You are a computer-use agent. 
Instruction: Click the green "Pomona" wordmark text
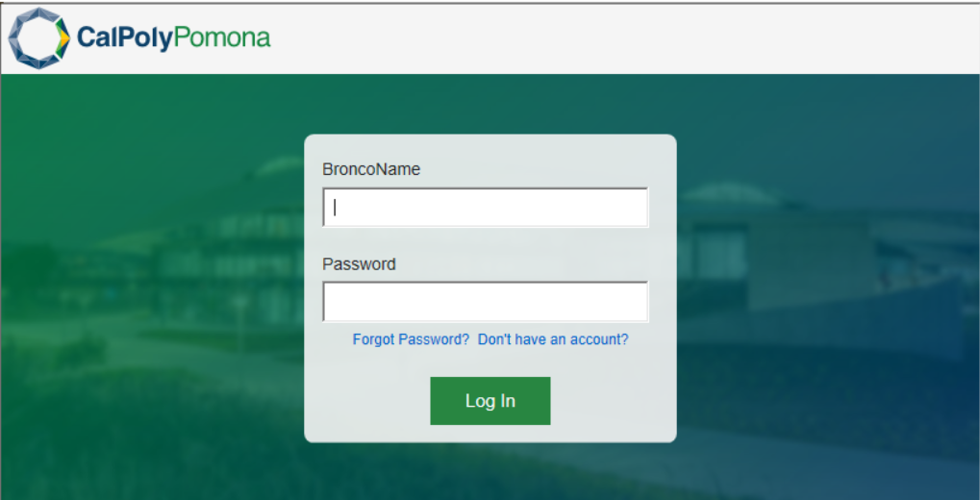tap(222, 38)
